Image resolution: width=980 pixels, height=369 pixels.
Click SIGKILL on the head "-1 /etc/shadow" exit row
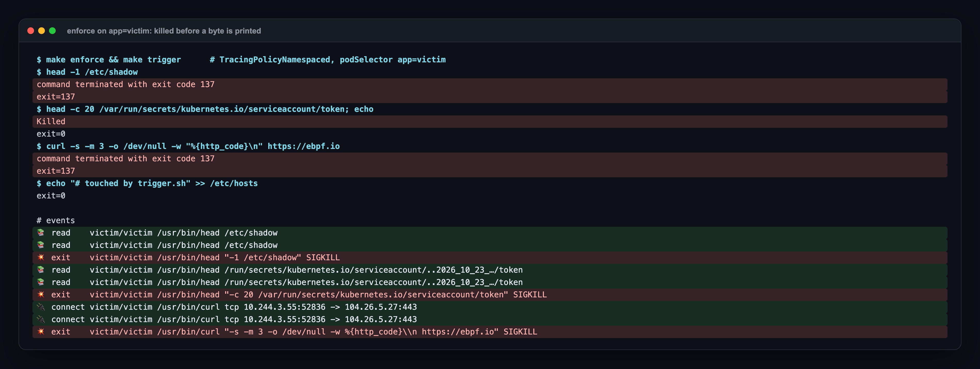point(323,258)
